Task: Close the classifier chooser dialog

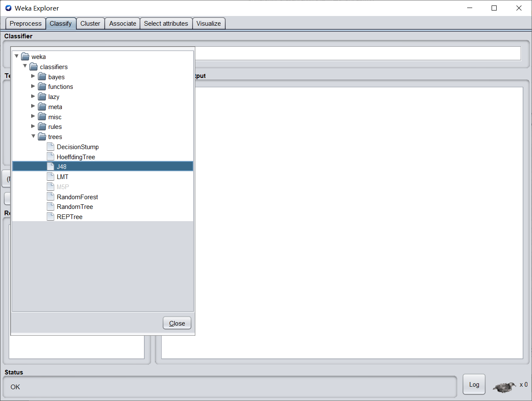Action: 177,323
